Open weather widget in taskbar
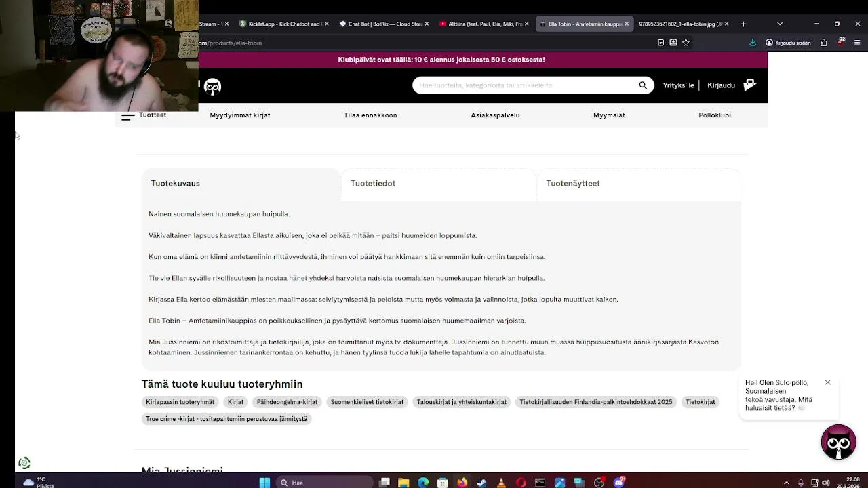 (37, 483)
